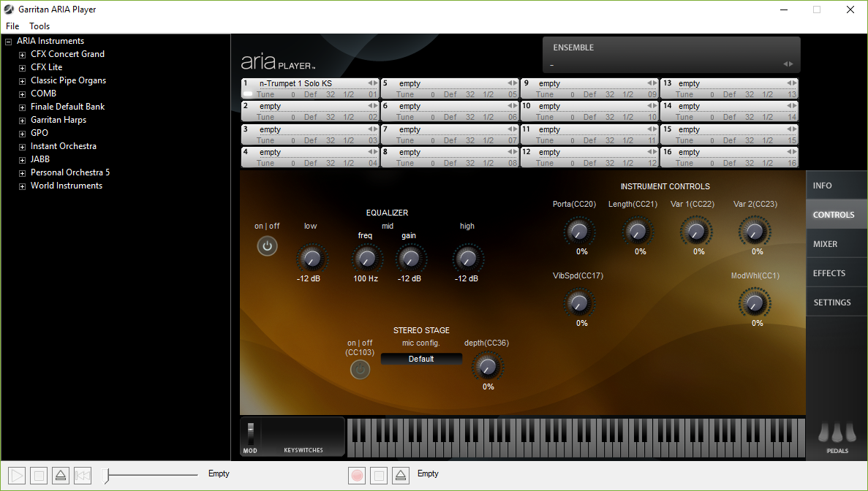The height and width of the screenshot is (491, 868).
Task: Stop MIDI playback in bottom-left transport
Action: click(x=39, y=476)
